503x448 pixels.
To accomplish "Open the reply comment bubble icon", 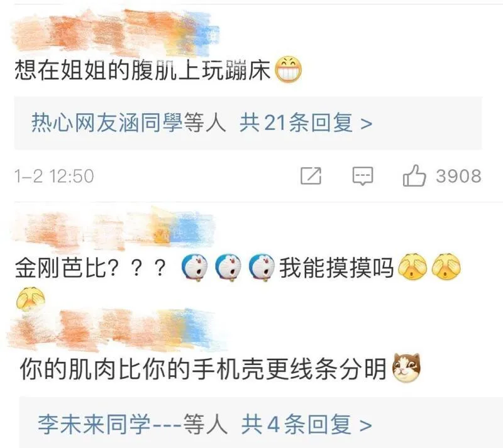I will pyautogui.click(x=363, y=176).
